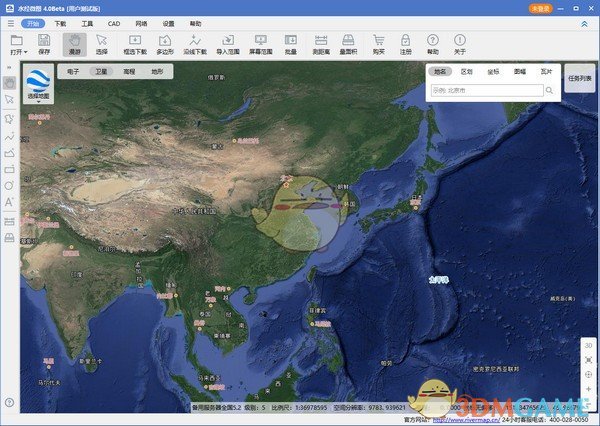This screenshot has width=600, height=426.
Task: Choose the 选择 arrow tool in the ribbon
Action: tap(101, 44)
